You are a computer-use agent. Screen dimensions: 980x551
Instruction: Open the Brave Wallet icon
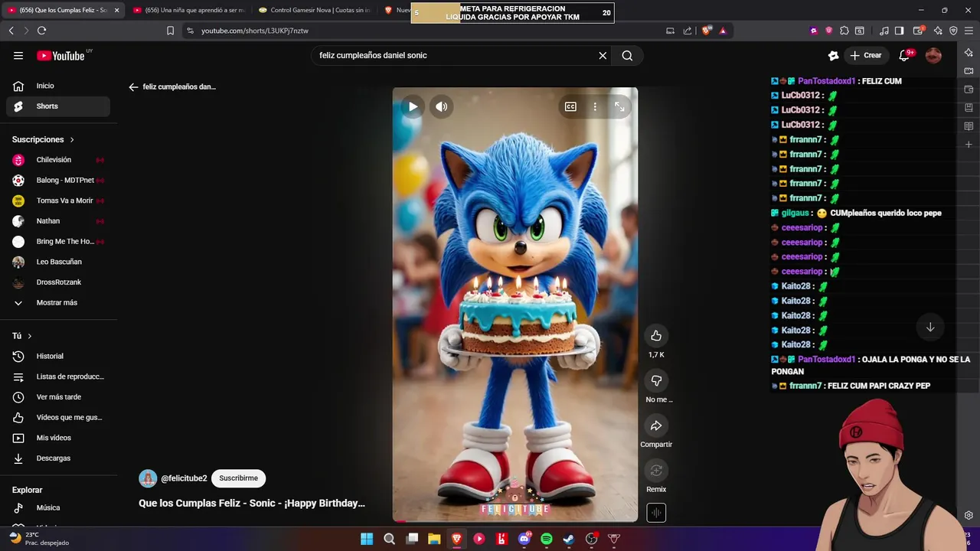(x=918, y=31)
